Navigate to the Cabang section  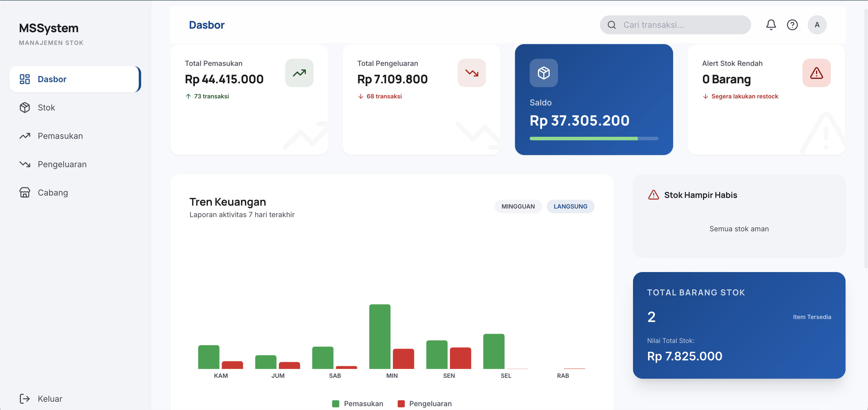click(53, 193)
